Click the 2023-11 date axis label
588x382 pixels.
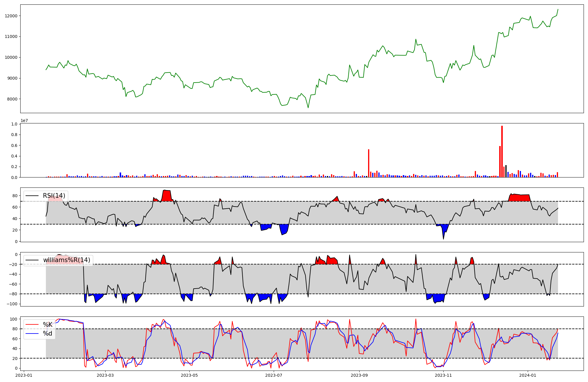click(x=443, y=375)
